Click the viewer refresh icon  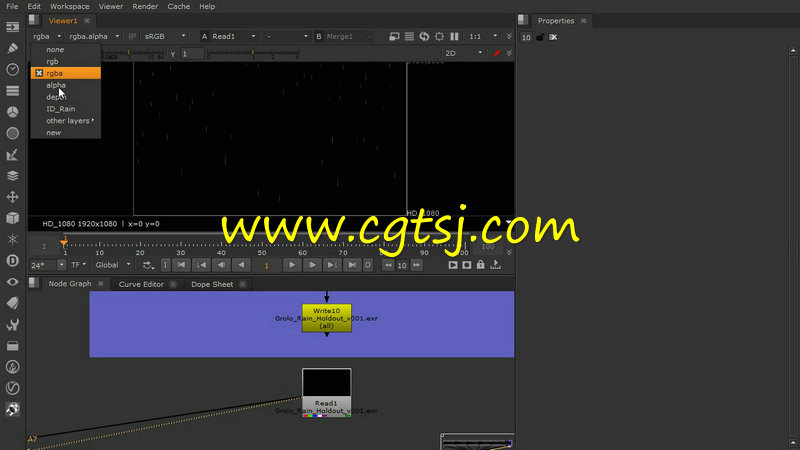(x=424, y=36)
